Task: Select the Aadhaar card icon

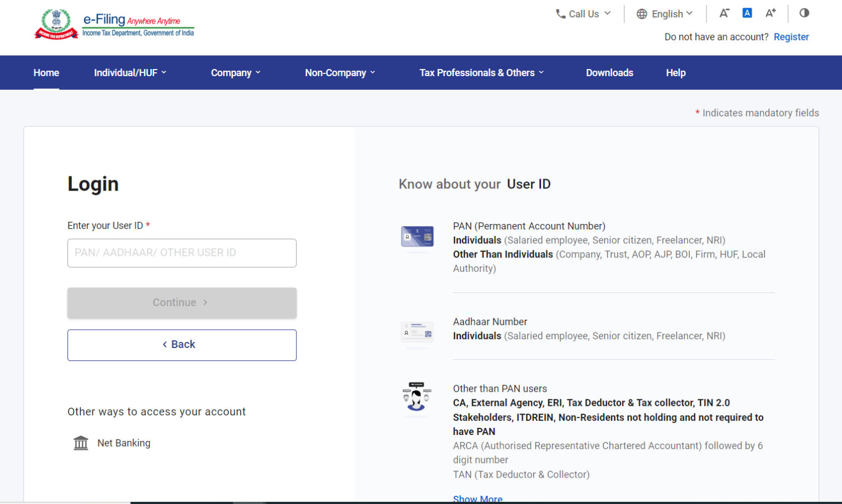Action: (417, 334)
